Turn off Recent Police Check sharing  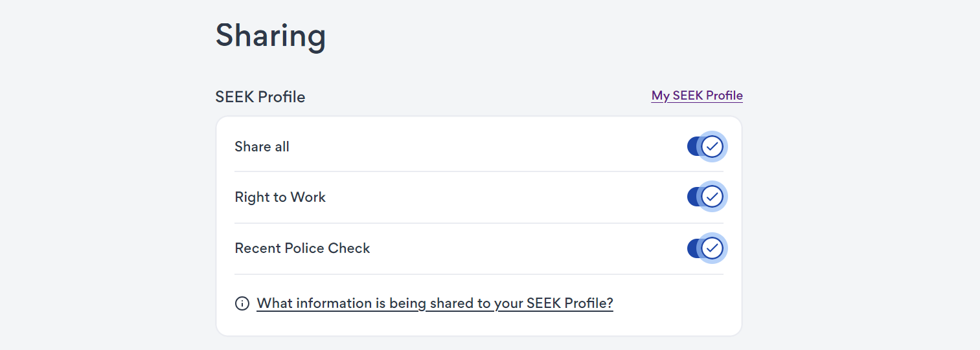pyautogui.click(x=705, y=248)
